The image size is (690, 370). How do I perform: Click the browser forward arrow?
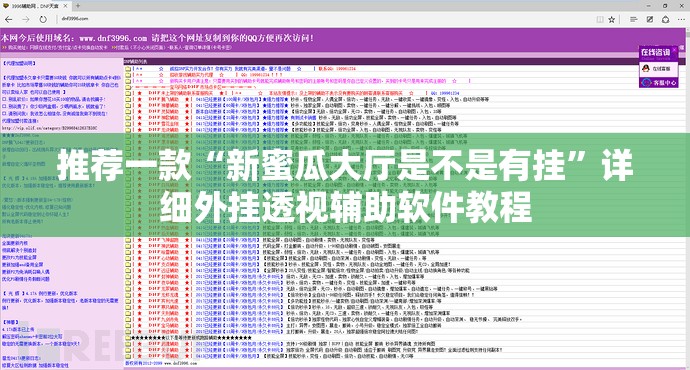pyautogui.click(x=26, y=19)
